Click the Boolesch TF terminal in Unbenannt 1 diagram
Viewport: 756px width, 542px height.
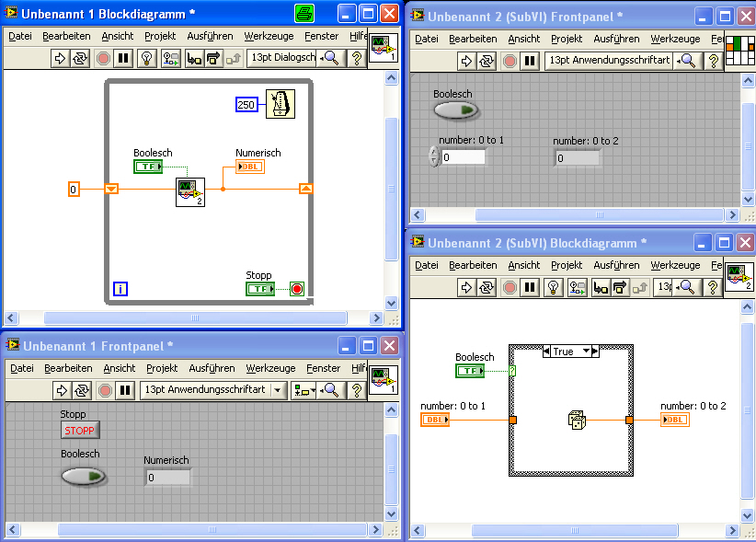148,167
